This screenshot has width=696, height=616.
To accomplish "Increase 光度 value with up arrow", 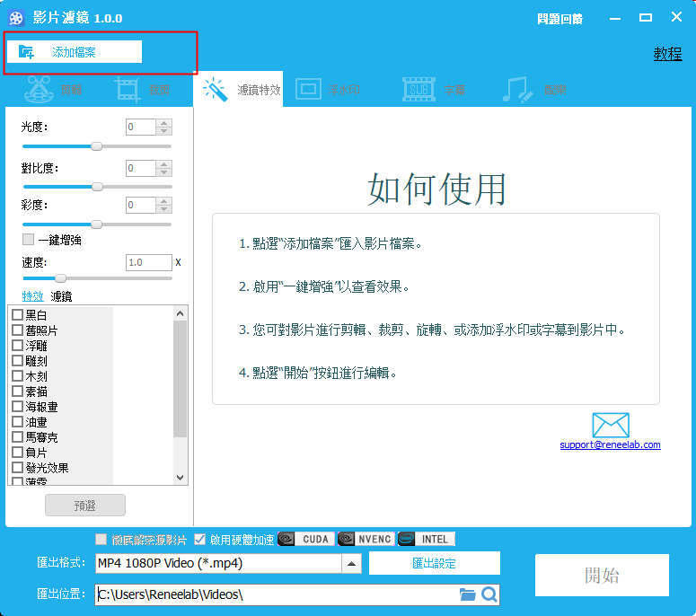I will click(164, 123).
